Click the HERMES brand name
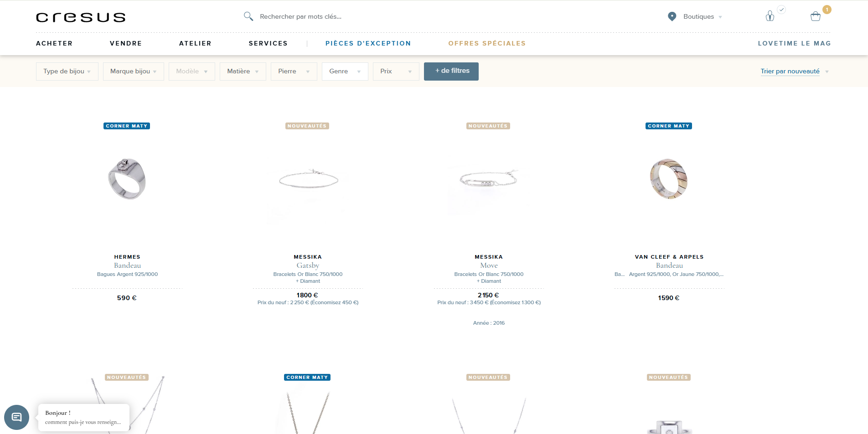The height and width of the screenshot is (434, 868). click(x=127, y=257)
